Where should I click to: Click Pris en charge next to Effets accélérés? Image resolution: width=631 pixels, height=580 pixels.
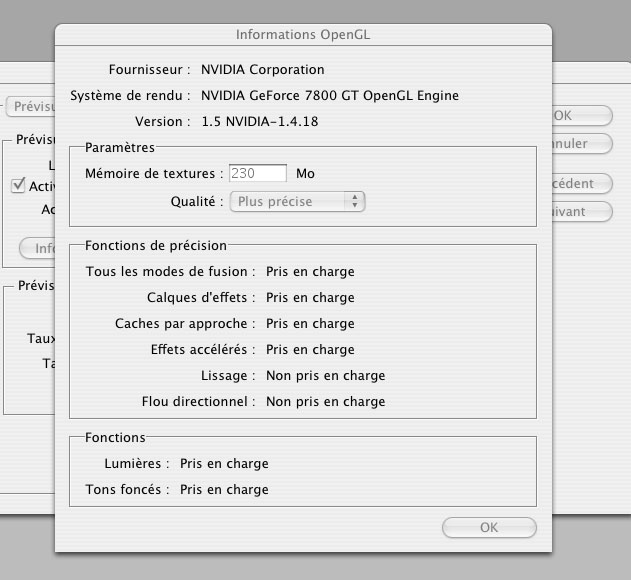tap(310, 349)
